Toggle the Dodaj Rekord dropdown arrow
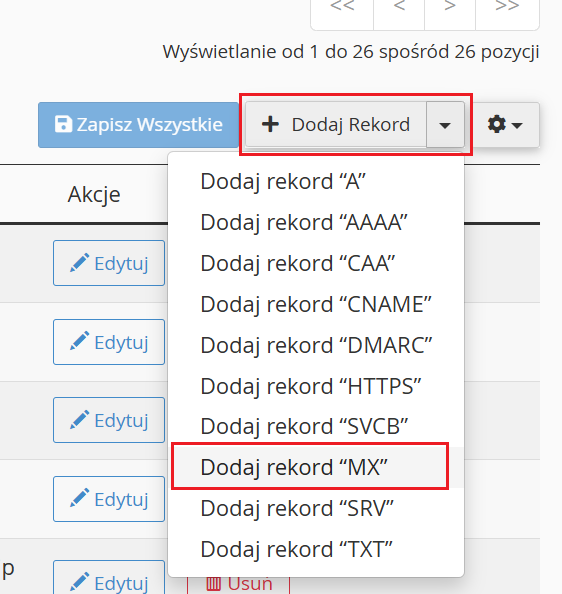562x594 pixels. tap(445, 125)
